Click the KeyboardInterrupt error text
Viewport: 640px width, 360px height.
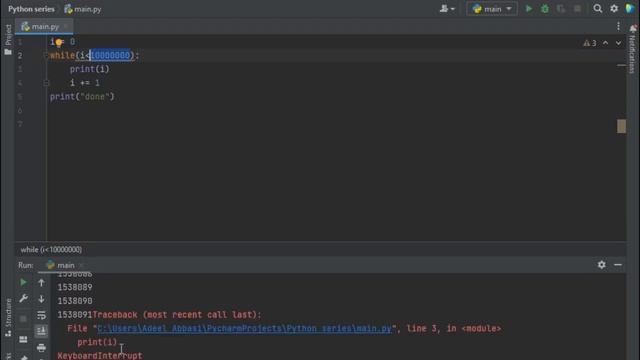(100, 356)
